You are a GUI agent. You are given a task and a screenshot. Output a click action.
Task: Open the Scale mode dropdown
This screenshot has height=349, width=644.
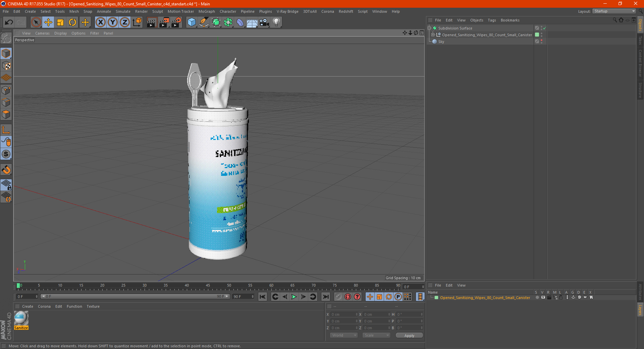pos(376,335)
